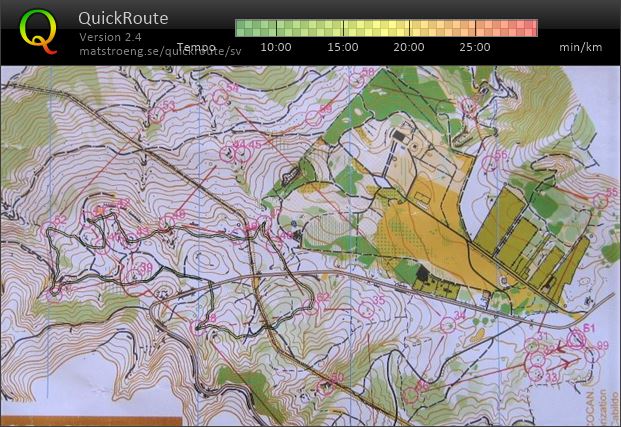Select control circle 50 on the map
The width and height of the screenshot is (621, 427).
[326, 388]
